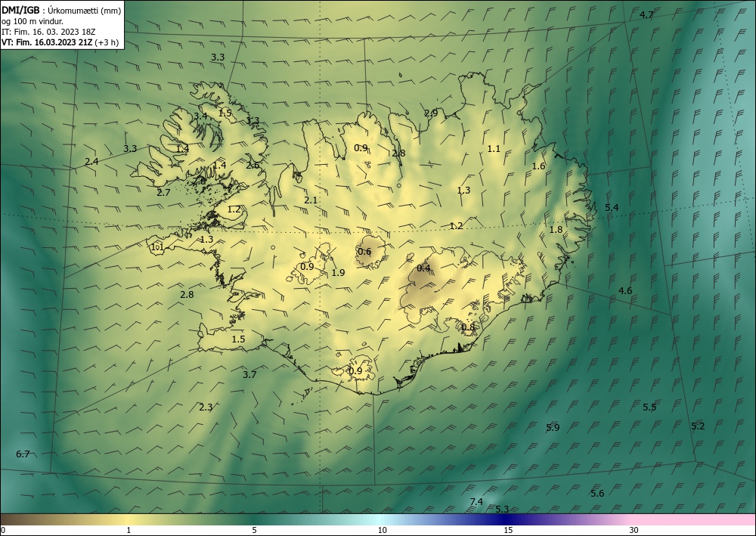Click the 5.4 value off the east coast
The image size is (756, 536).
(612, 208)
